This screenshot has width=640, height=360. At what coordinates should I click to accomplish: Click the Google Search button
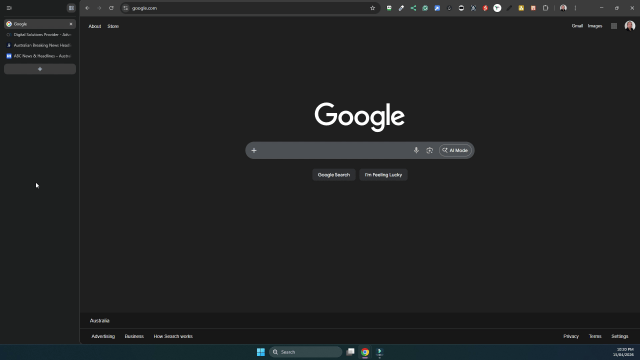[x=334, y=175]
